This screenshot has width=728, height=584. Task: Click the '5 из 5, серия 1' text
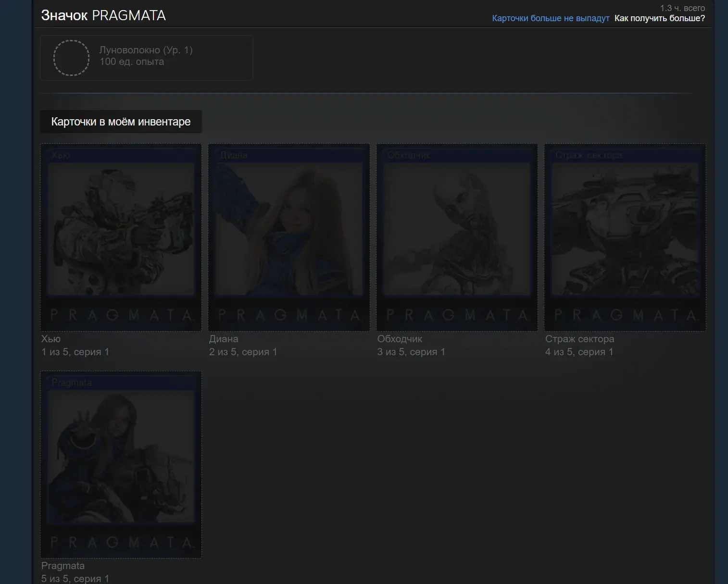tap(75, 579)
